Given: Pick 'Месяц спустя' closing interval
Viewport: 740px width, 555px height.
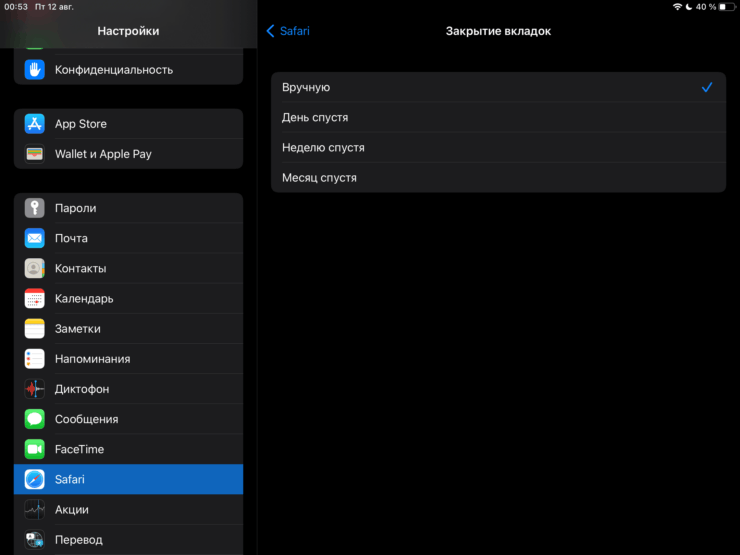Looking at the screenshot, I should click(498, 178).
